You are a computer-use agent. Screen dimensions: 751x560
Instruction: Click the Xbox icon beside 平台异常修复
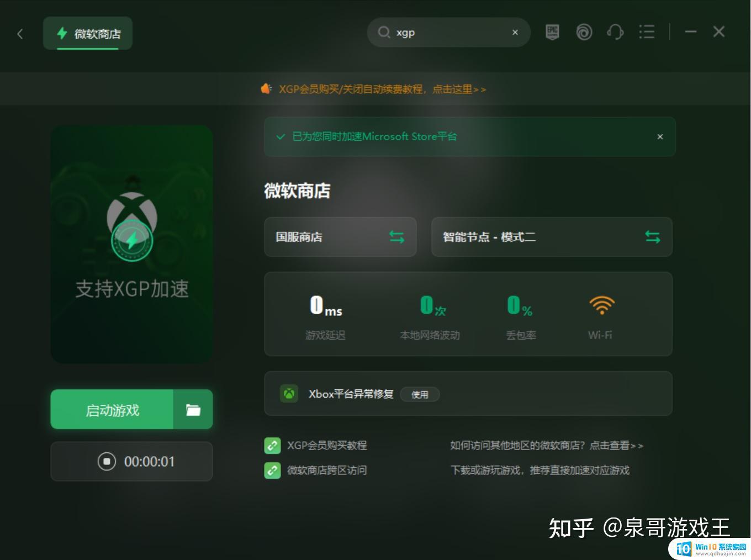point(289,394)
